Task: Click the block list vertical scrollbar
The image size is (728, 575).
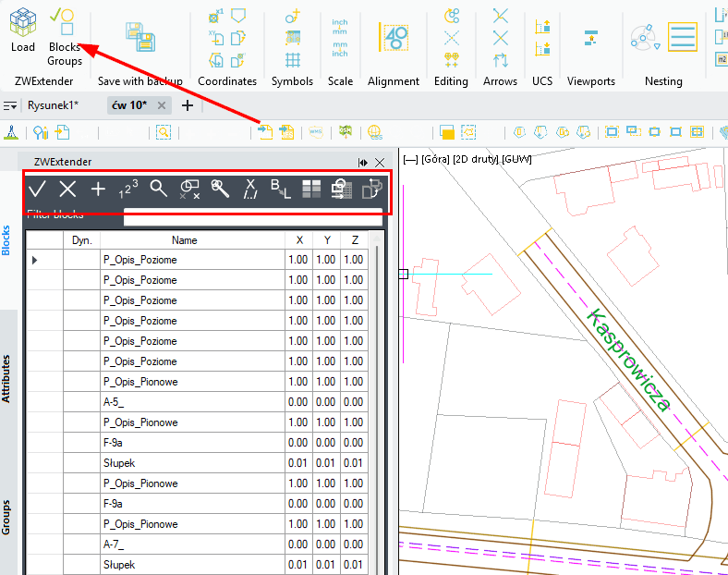Action: [377, 404]
